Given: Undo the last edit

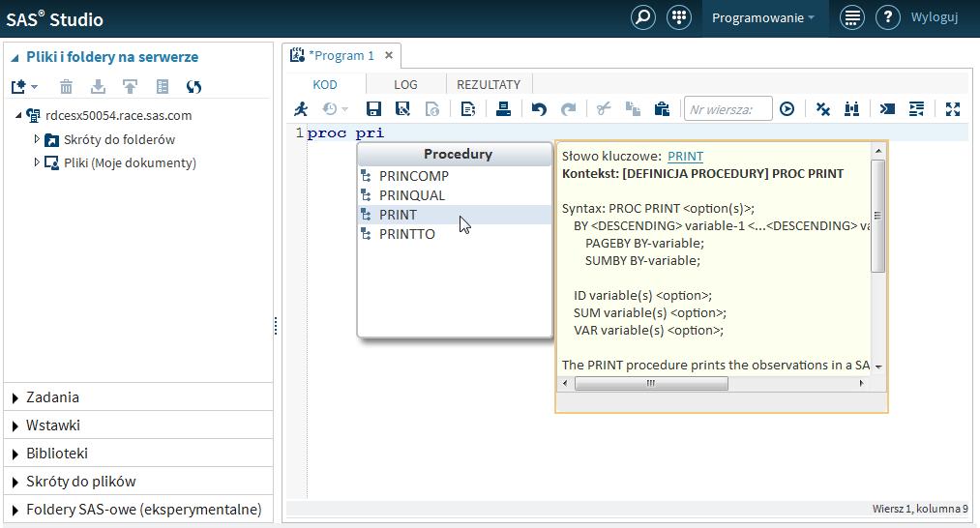Looking at the screenshot, I should pos(539,109).
